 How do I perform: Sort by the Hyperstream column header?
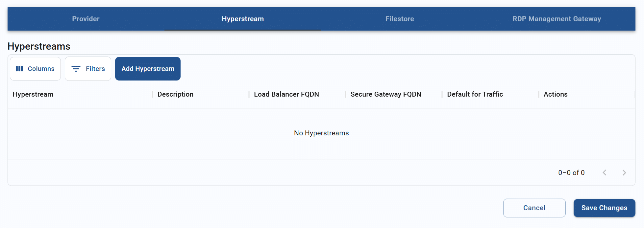point(33,94)
